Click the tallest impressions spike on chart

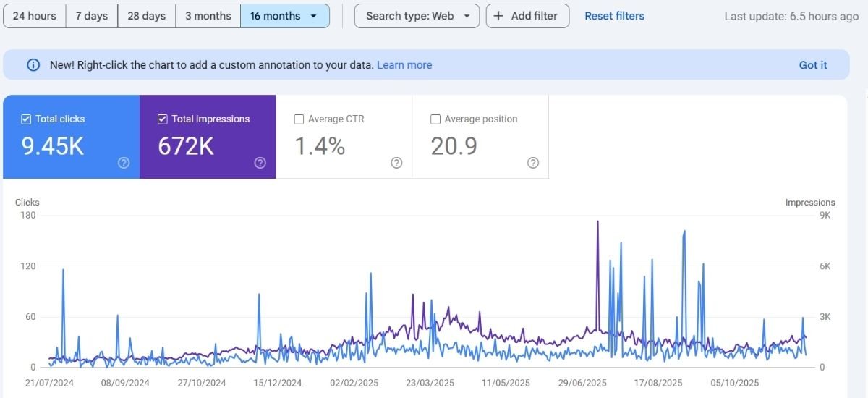(597, 223)
